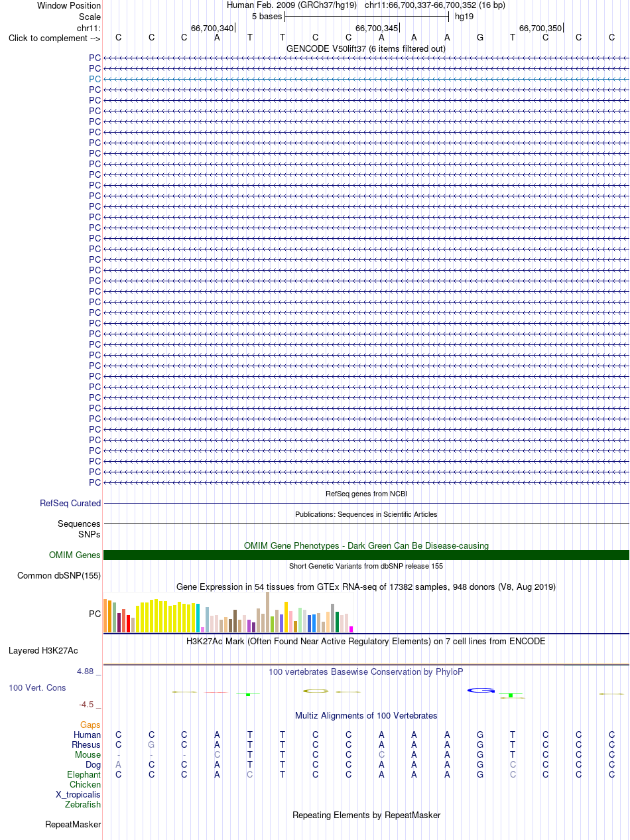Click the Window Position label
Viewport: 630px width, 840px height.
pyautogui.click(x=69, y=5)
